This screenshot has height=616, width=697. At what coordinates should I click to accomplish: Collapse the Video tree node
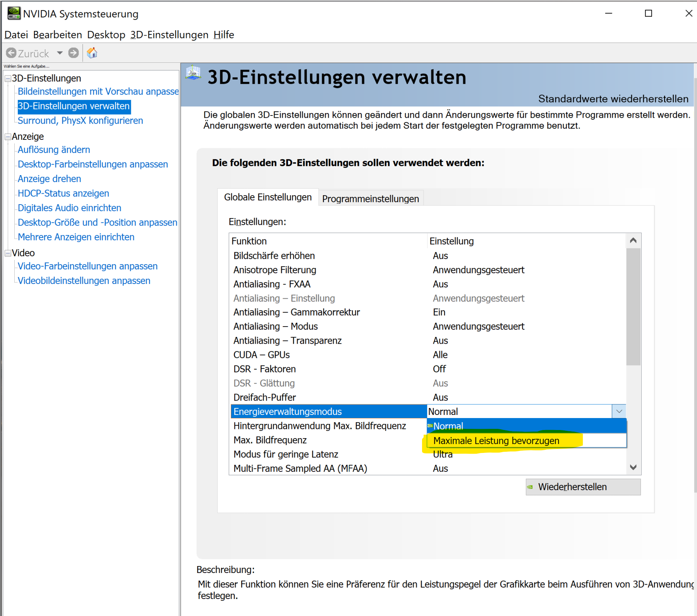click(7, 253)
